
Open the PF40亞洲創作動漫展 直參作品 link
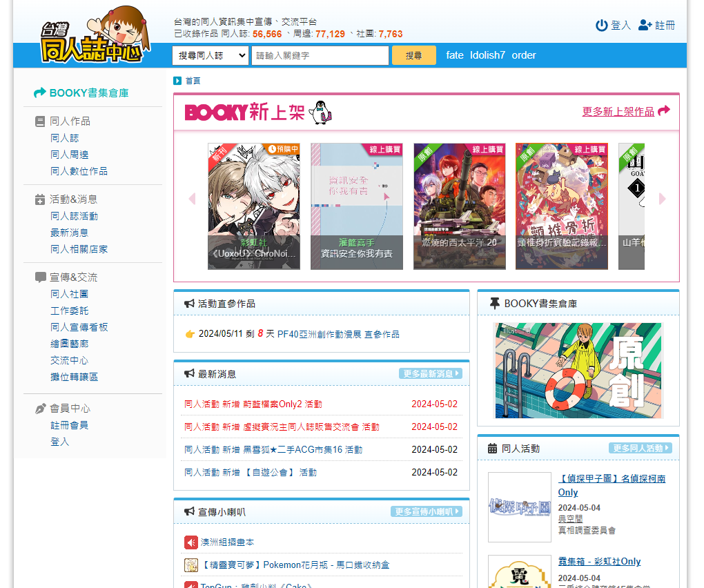point(338,335)
